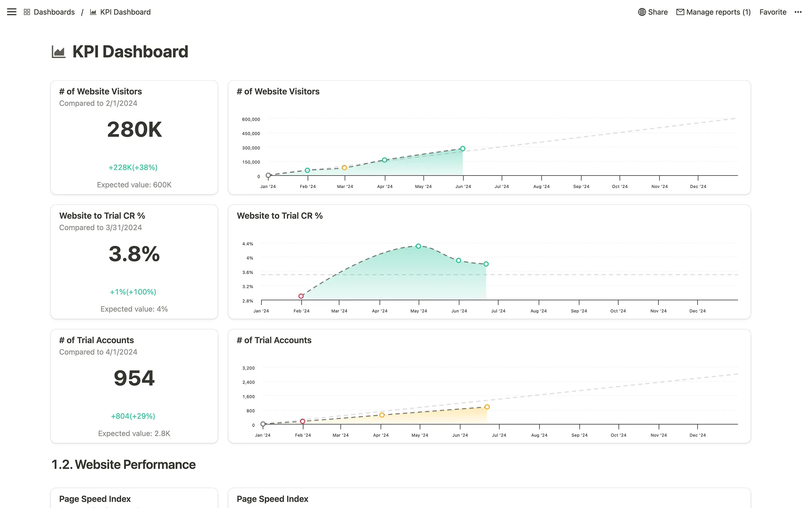The width and height of the screenshot is (812, 508).
Task: Click the Favorite button
Action: pos(773,12)
